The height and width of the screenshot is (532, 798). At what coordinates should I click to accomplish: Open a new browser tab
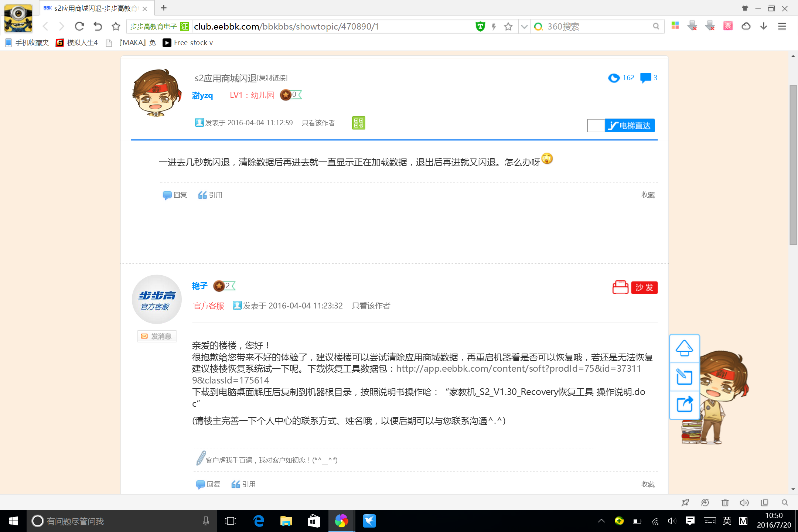pos(164,8)
